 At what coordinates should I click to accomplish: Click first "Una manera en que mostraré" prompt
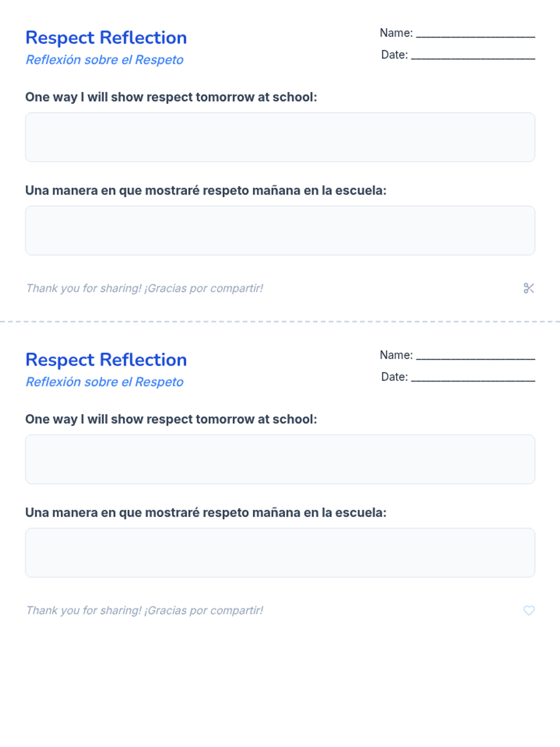[x=206, y=190]
